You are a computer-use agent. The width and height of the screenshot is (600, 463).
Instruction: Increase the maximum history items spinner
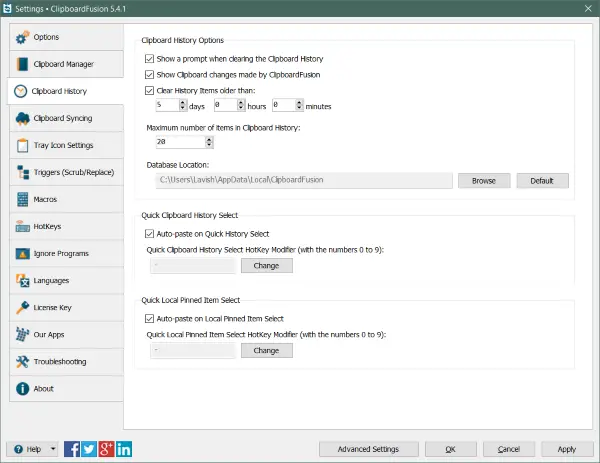[209, 140]
